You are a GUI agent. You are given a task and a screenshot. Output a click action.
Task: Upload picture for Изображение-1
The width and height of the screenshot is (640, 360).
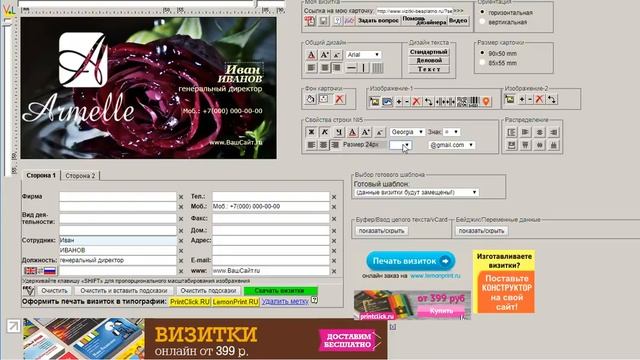click(374, 102)
